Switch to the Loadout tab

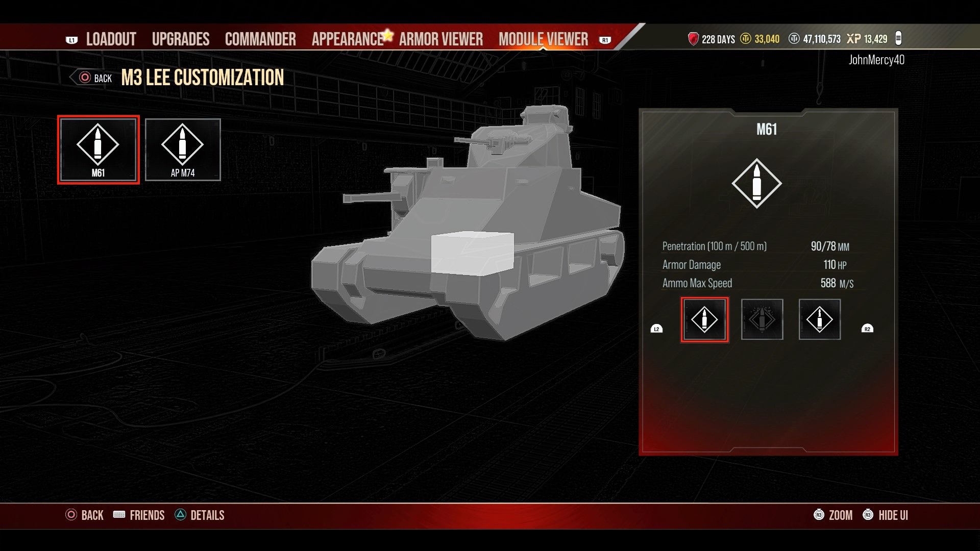110,38
